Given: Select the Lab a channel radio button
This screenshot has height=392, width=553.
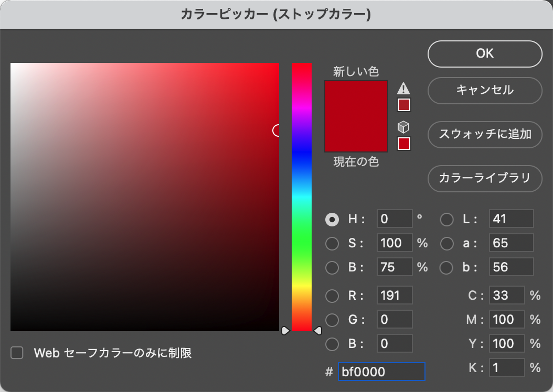Looking at the screenshot, I should tap(446, 243).
